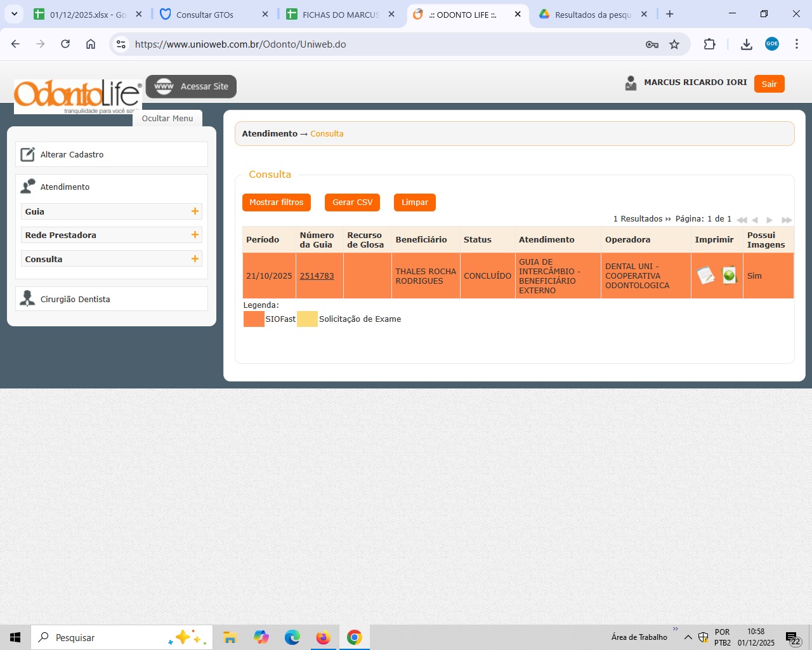Viewport: 812px width, 650px height.
Task: Click the Cirurgião Dentista person icon
Action: click(x=28, y=299)
